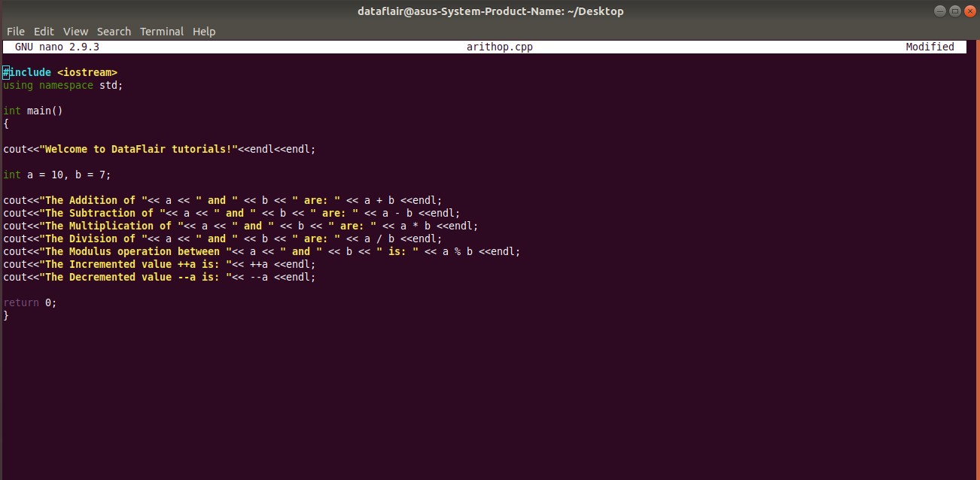
Task: Open the Terminal menu
Action: click(162, 32)
